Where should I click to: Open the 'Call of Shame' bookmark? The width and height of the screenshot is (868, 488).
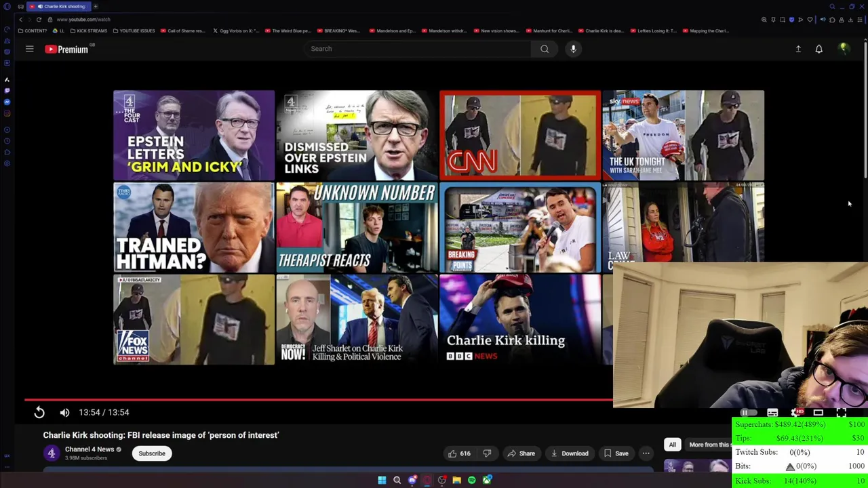click(x=183, y=30)
